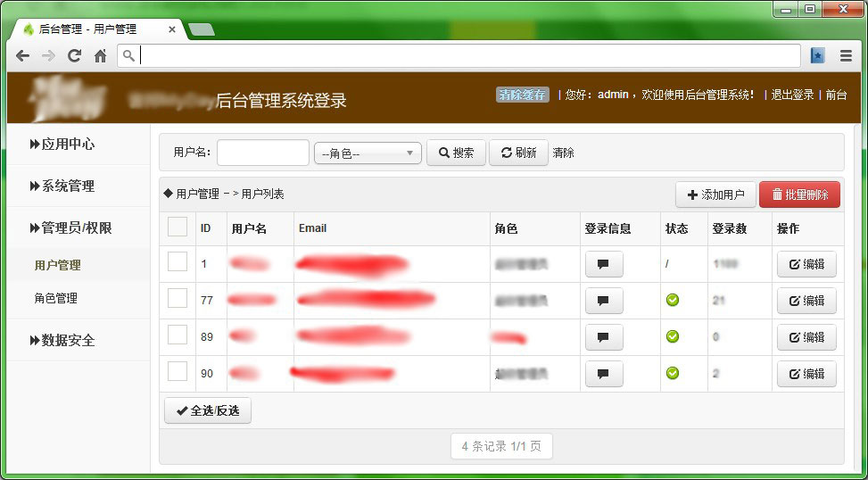Expand the 应用中心 sidebar section
The width and height of the screenshot is (868, 480).
coord(62,144)
